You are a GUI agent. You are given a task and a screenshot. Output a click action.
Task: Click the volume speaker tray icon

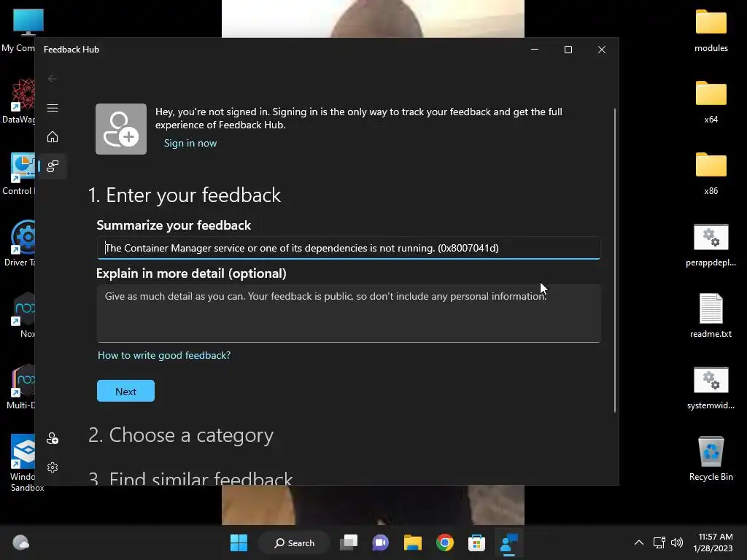[x=676, y=542]
